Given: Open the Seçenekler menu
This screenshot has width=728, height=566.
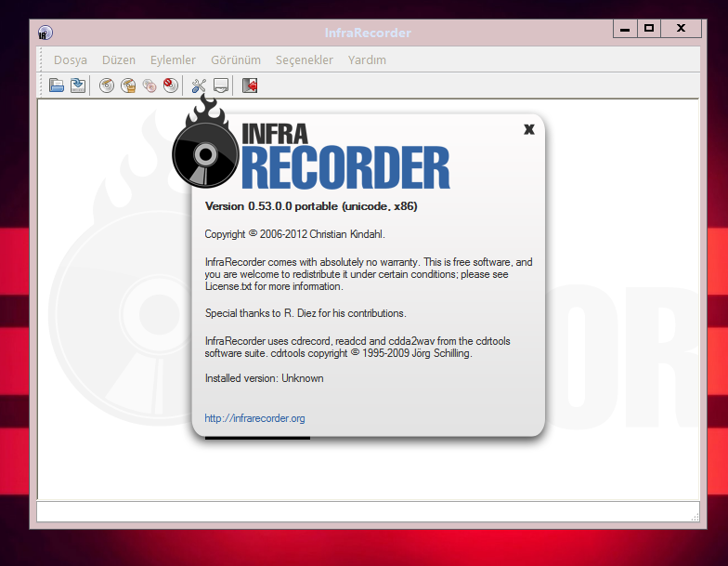Looking at the screenshot, I should click(305, 59).
